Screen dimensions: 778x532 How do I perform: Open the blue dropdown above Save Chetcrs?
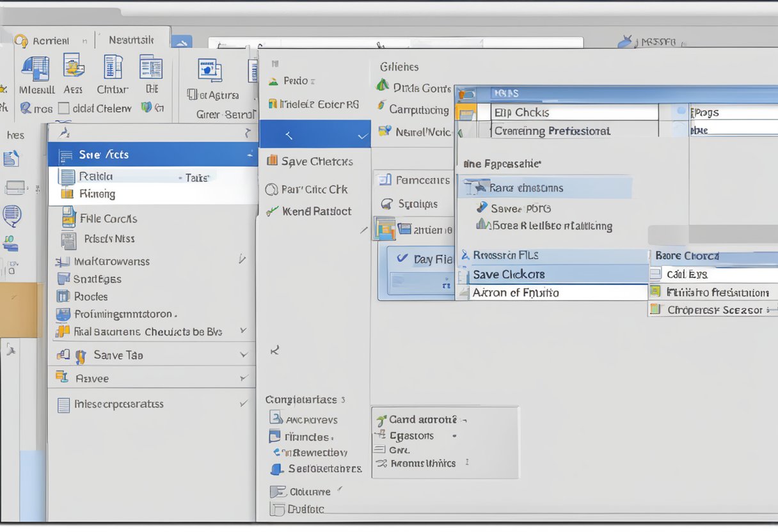click(x=315, y=135)
